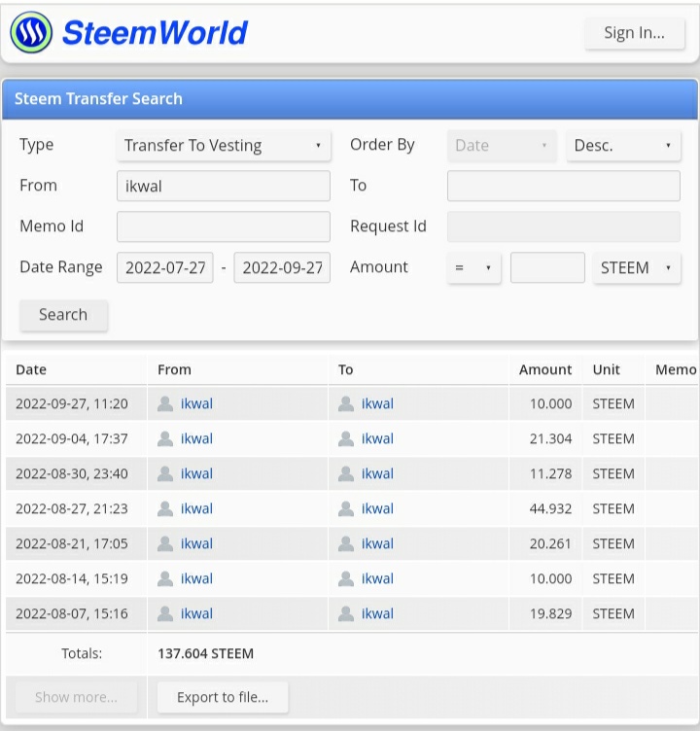Click the date cell 2022-09-04, 17:37
Screen dimensions: 700x731
click(72, 438)
